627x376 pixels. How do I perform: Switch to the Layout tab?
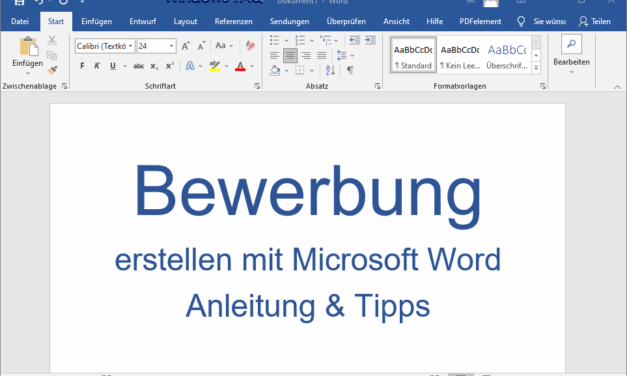185,22
